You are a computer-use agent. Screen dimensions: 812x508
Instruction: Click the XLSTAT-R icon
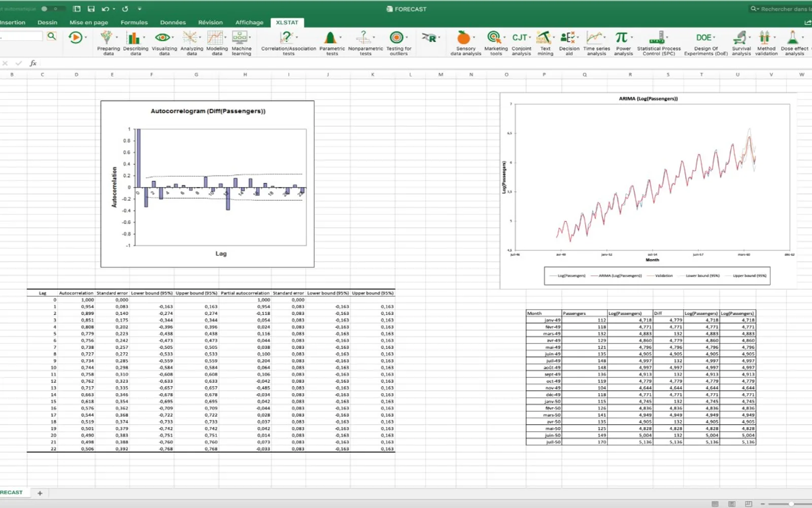(x=429, y=38)
